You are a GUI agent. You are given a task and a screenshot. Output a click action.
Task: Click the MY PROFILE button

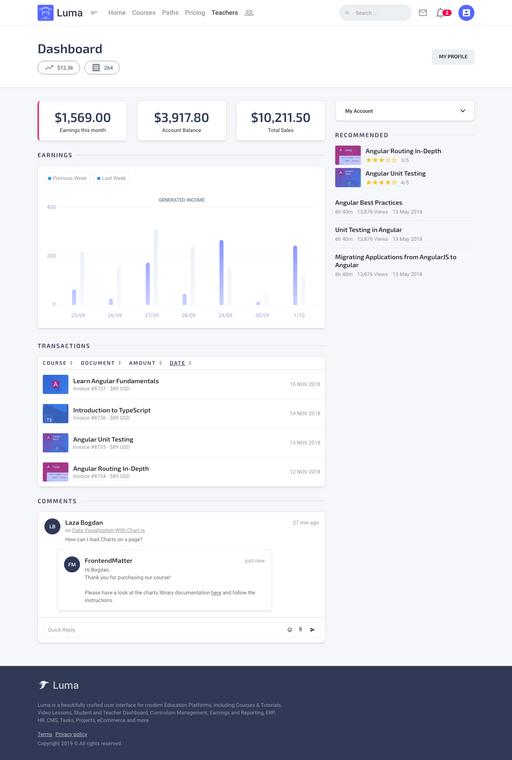coord(453,57)
